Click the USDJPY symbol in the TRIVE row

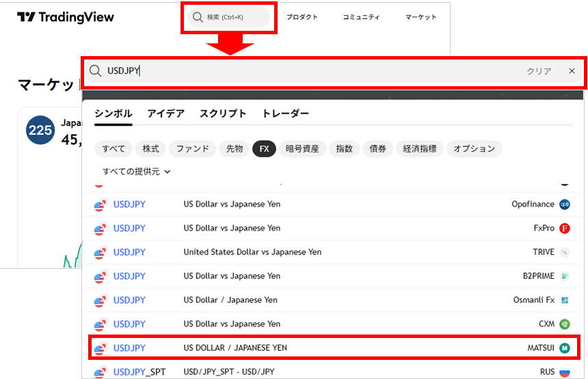(129, 252)
